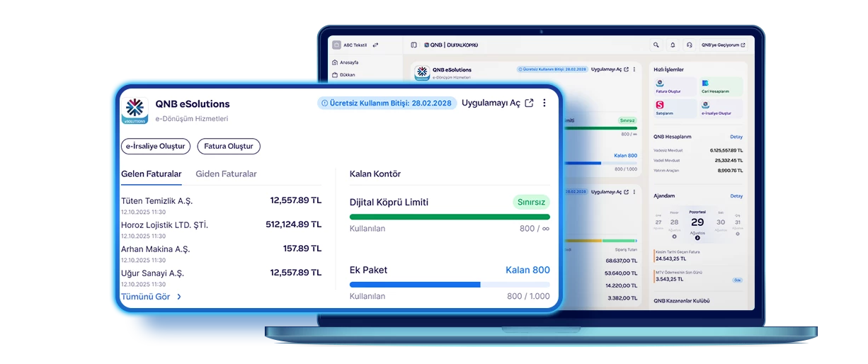Click the QNB'ye Geçiyorum button
Image resolution: width=868 pixels, height=364 pixels.
click(x=724, y=45)
